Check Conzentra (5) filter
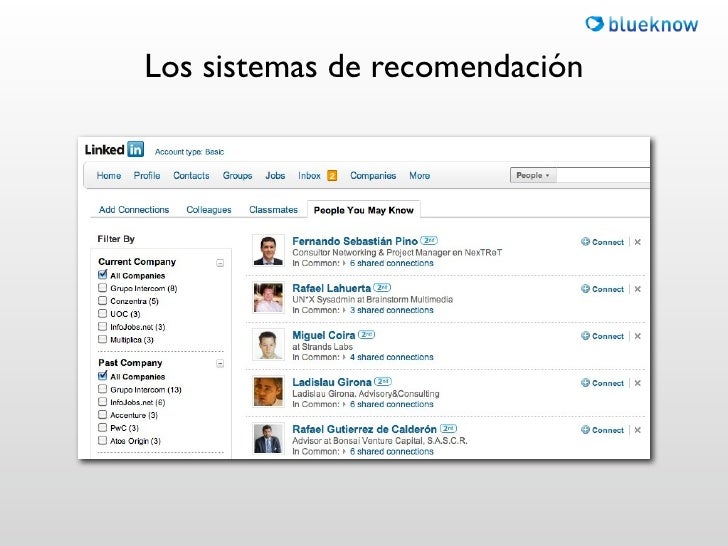Image resolution: width=728 pixels, height=546 pixels. tap(103, 300)
